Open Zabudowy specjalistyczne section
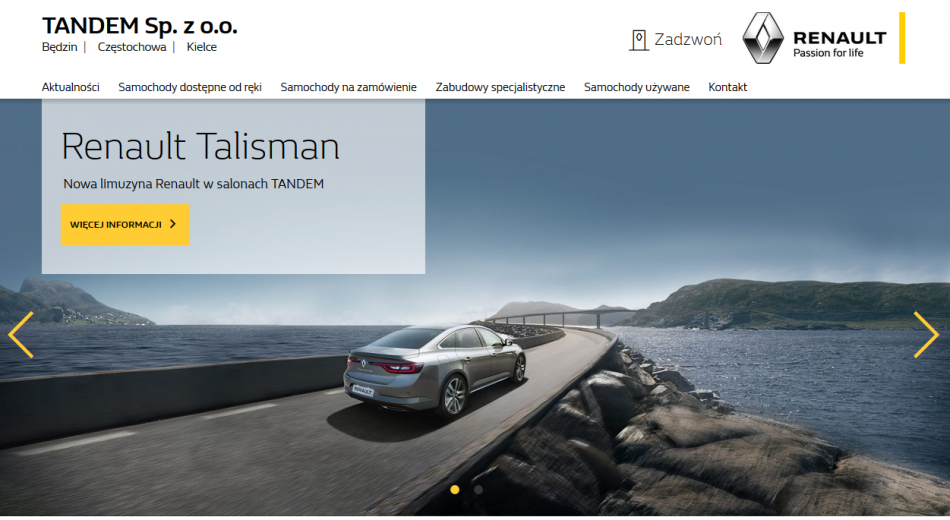This screenshot has width=950, height=520. pyautogui.click(x=500, y=87)
